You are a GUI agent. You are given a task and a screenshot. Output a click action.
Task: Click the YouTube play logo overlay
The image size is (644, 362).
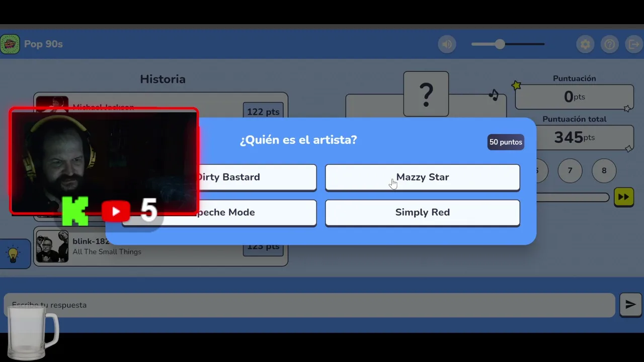tap(116, 211)
